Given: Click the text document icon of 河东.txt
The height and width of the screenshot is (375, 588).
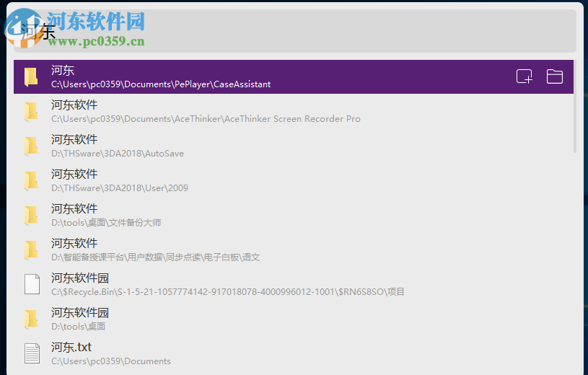Looking at the screenshot, I should [x=32, y=353].
